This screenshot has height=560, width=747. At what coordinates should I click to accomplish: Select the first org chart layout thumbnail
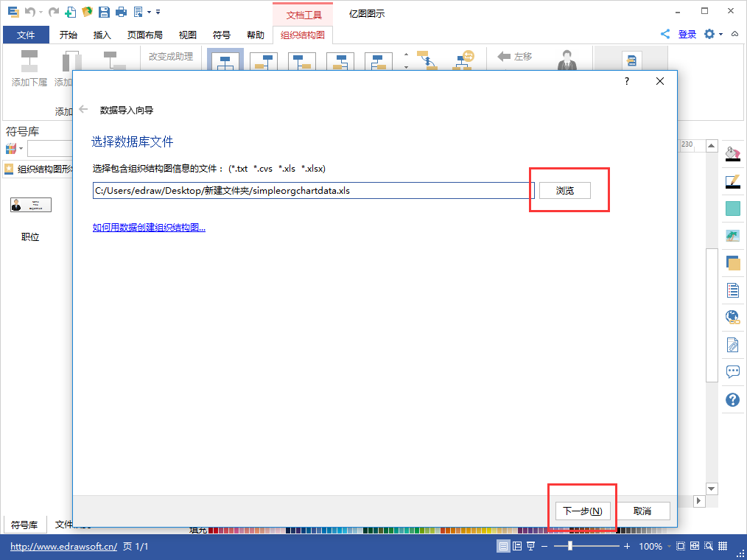pos(225,60)
